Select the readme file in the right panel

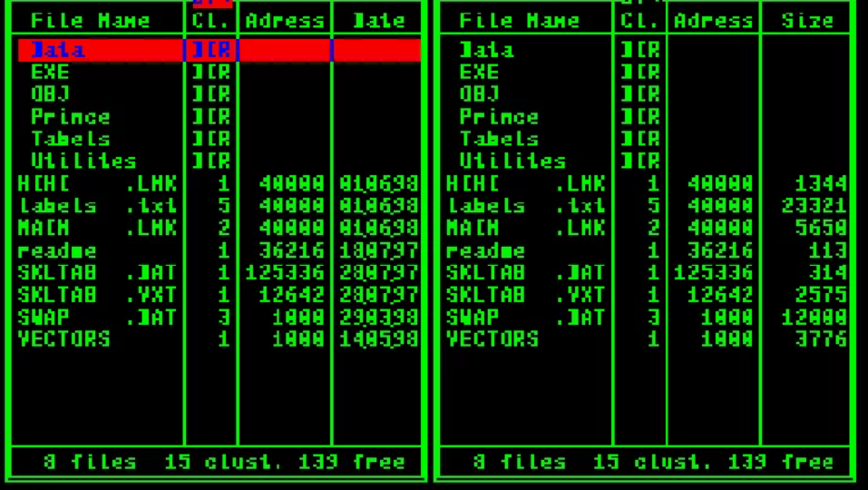tap(485, 250)
